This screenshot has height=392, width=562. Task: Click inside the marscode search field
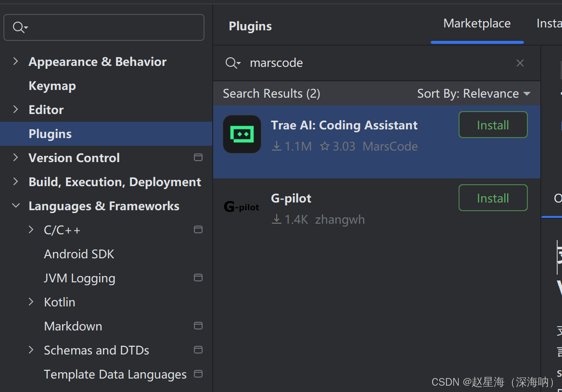pyautogui.click(x=337, y=63)
